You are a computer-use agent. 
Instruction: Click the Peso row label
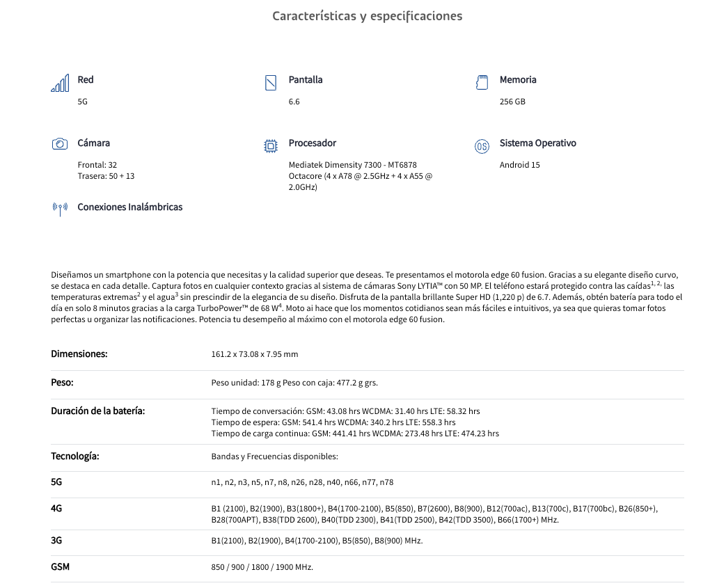pyautogui.click(x=62, y=382)
